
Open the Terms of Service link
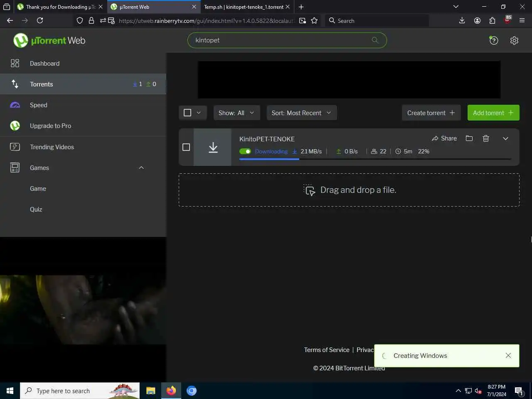point(327,350)
